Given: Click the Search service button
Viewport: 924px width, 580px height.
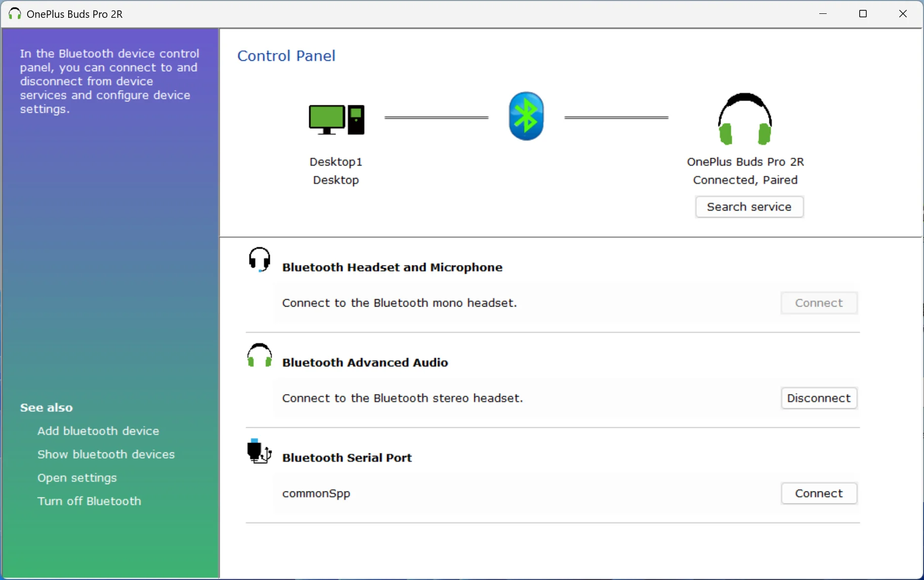Looking at the screenshot, I should tap(749, 207).
